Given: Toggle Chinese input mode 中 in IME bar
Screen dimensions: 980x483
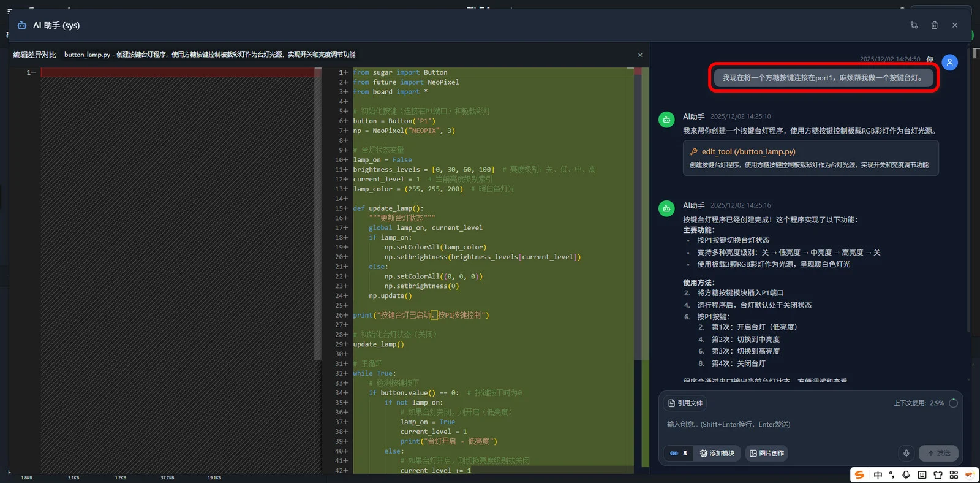Looking at the screenshot, I should pos(878,475).
